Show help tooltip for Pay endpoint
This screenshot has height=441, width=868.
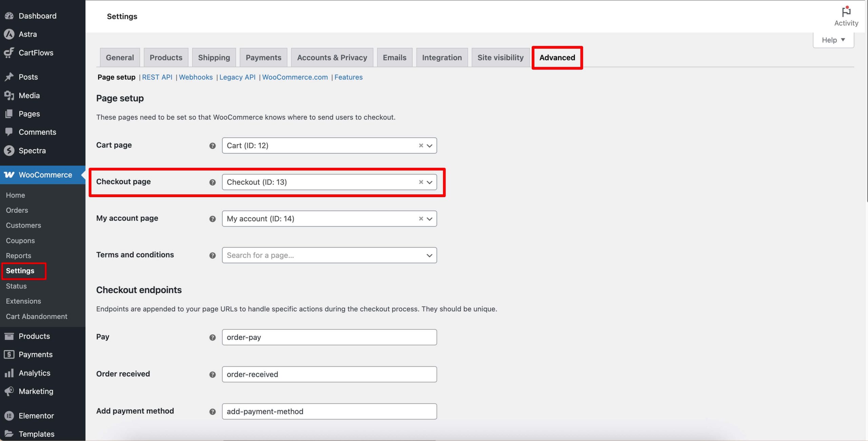tap(213, 338)
